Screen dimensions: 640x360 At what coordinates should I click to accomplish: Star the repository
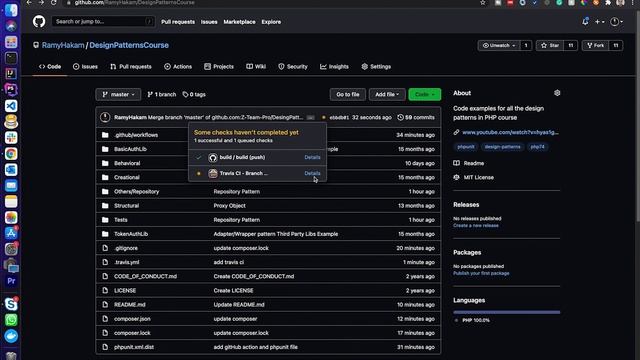click(549, 45)
